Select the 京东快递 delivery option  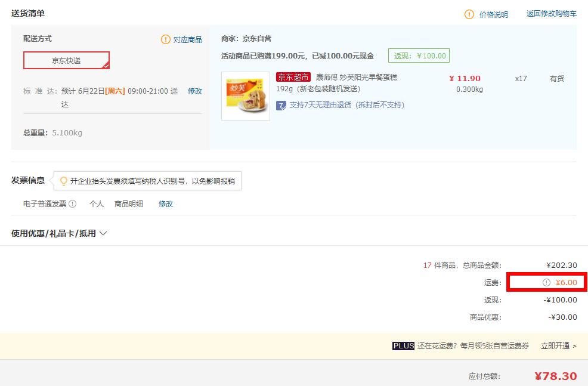pos(66,60)
